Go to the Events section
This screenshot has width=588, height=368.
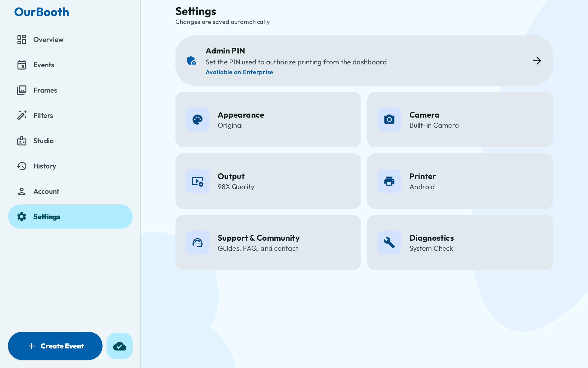point(70,65)
